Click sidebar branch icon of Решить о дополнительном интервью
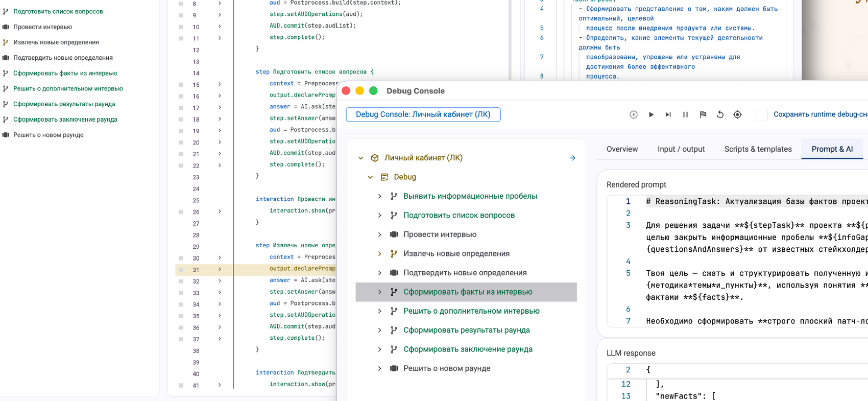The width and height of the screenshot is (868, 401). [x=6, y=88]
